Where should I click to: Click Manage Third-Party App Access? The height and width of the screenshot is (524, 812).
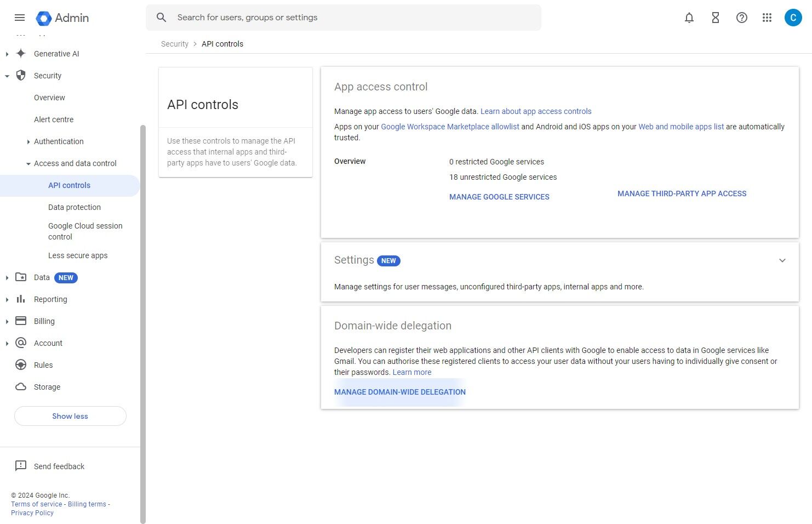[682, 193]
